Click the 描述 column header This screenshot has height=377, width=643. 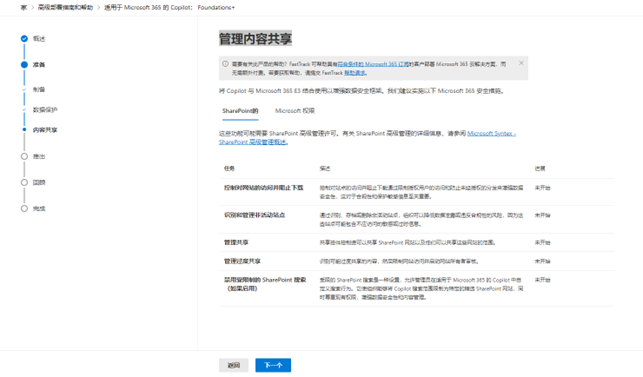pos(325,168)
